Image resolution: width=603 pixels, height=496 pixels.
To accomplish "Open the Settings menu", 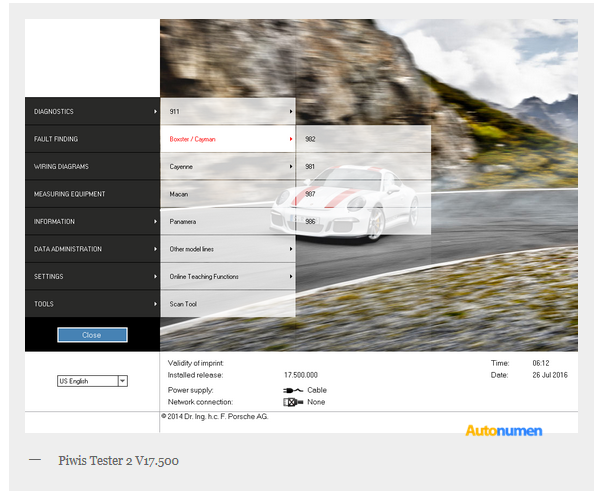I will tap(92, 276).
